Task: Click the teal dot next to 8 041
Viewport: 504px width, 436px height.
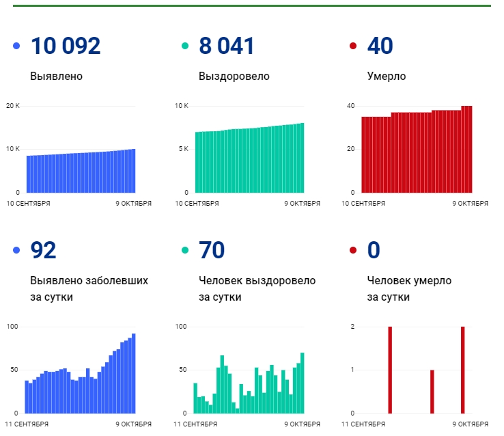Action: 185,46
